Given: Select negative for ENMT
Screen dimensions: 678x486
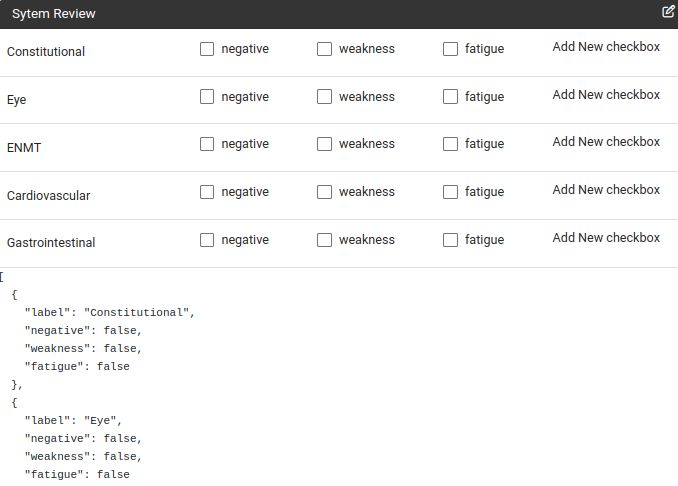Looking at the screenshot, I should [207, 144].
